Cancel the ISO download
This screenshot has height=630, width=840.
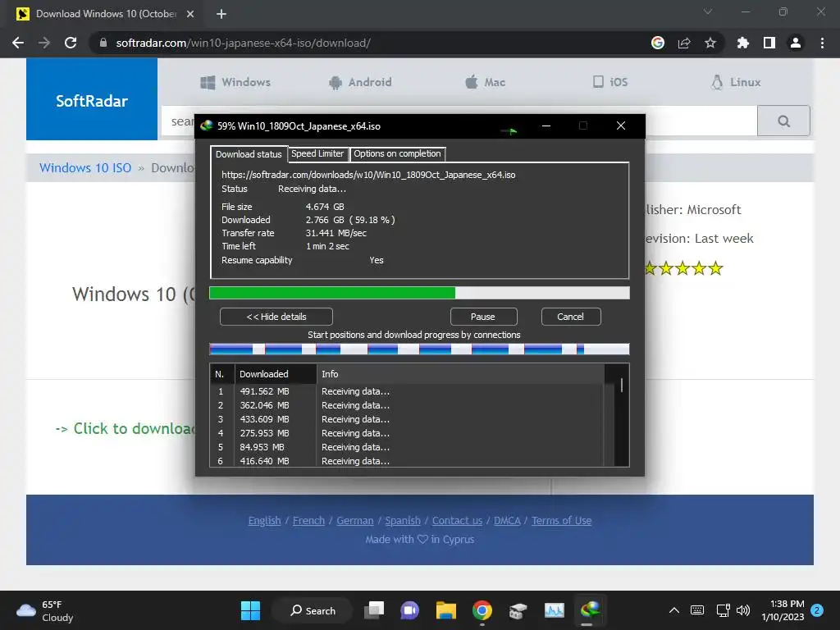coord(571,317)
